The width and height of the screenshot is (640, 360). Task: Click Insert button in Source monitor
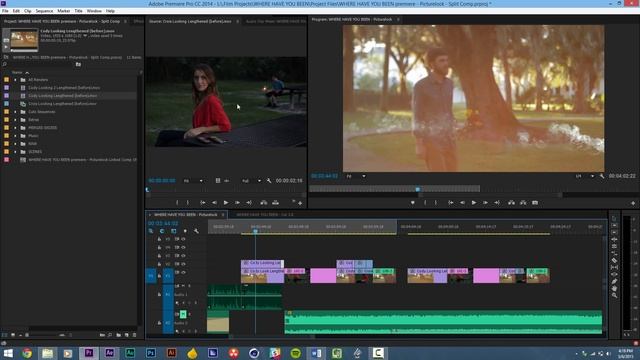point(264,202)
